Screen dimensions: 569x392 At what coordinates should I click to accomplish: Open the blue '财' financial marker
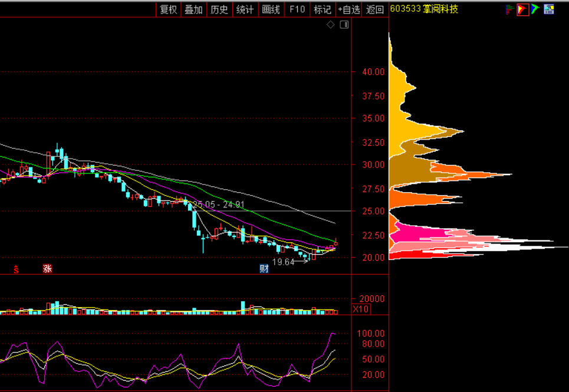[x=265, y=269]
